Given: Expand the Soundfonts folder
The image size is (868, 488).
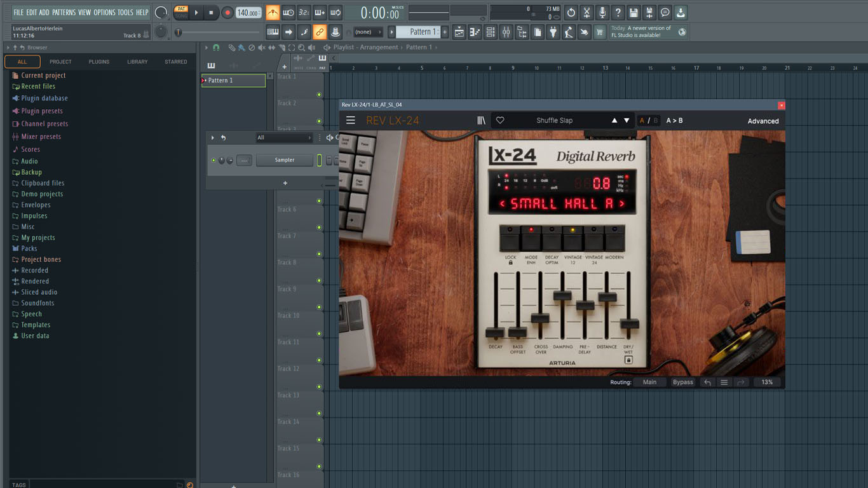Looking at the screenshot, I should pos(37,303).
